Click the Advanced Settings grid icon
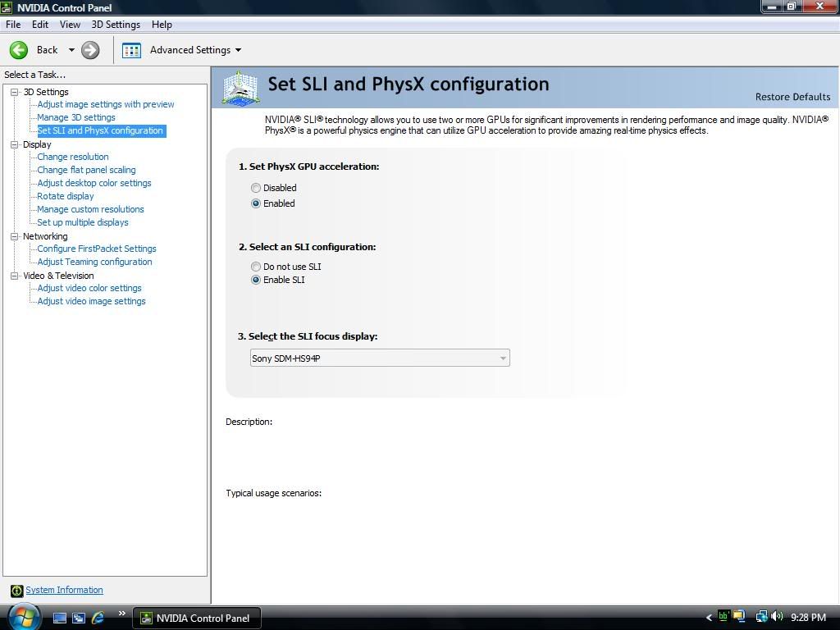840x630 pixels. click(x=131, y=50)
